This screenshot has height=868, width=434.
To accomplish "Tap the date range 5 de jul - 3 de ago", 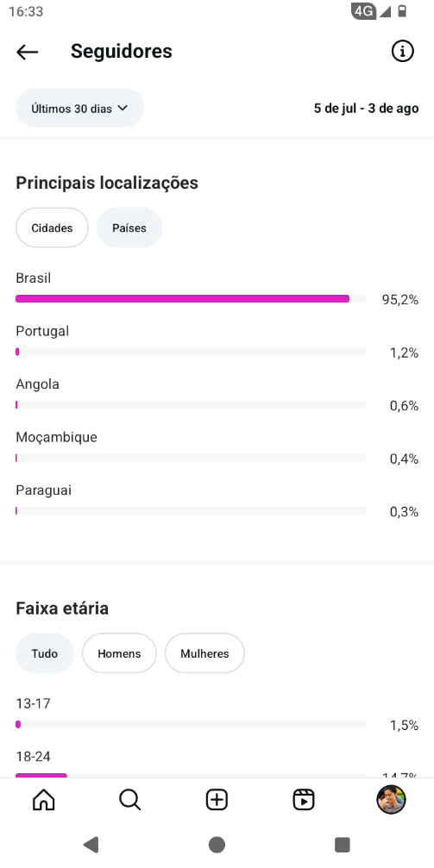I will click(x=366, y=108).
